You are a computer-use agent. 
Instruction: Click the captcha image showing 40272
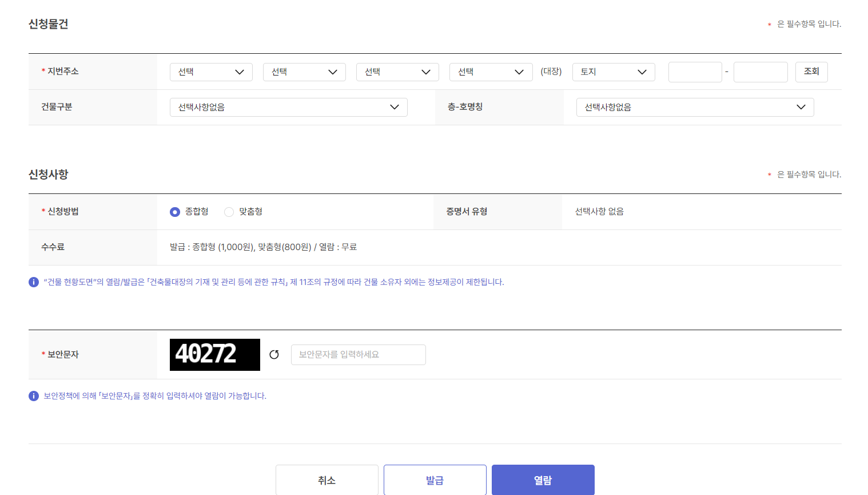coord(214,354)
